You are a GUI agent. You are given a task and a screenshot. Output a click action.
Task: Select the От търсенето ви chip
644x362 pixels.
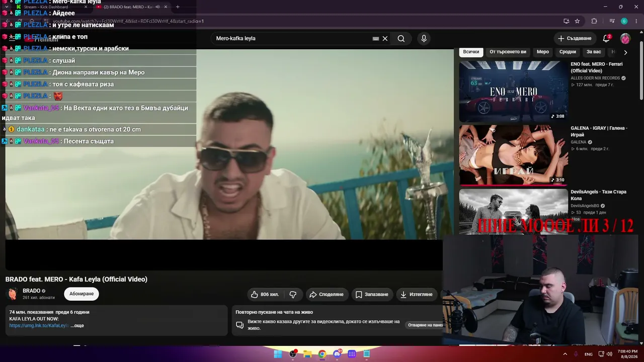(x=508, y=52)
